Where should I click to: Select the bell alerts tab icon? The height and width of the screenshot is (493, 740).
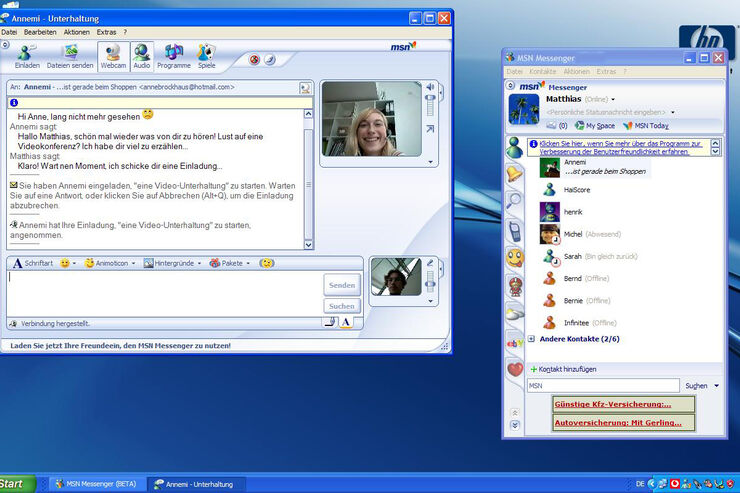514,174
